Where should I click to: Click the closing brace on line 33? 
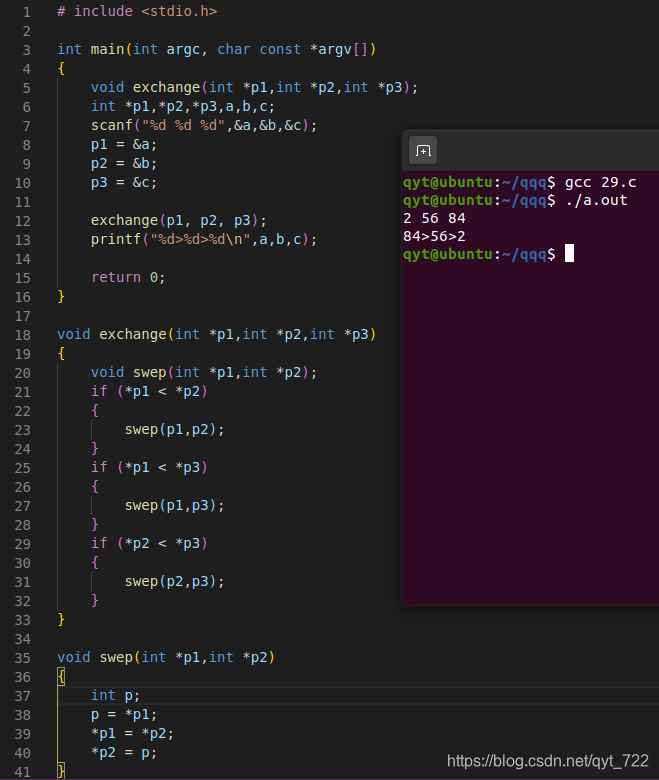pos(61,619)
